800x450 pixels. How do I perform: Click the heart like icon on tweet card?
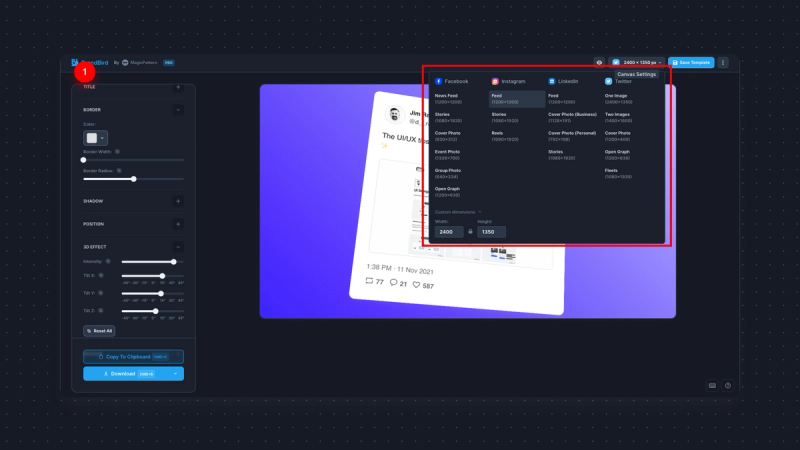(416, 285)
